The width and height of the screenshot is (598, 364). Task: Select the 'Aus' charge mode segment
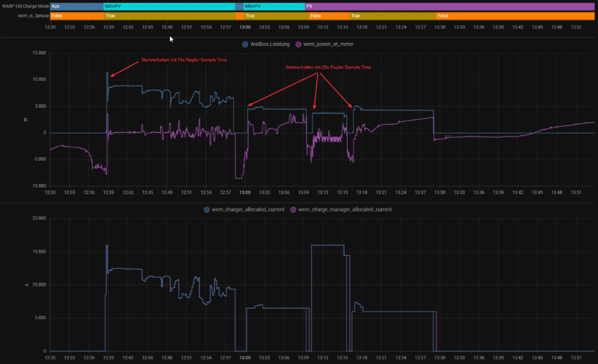click(77, 6)
